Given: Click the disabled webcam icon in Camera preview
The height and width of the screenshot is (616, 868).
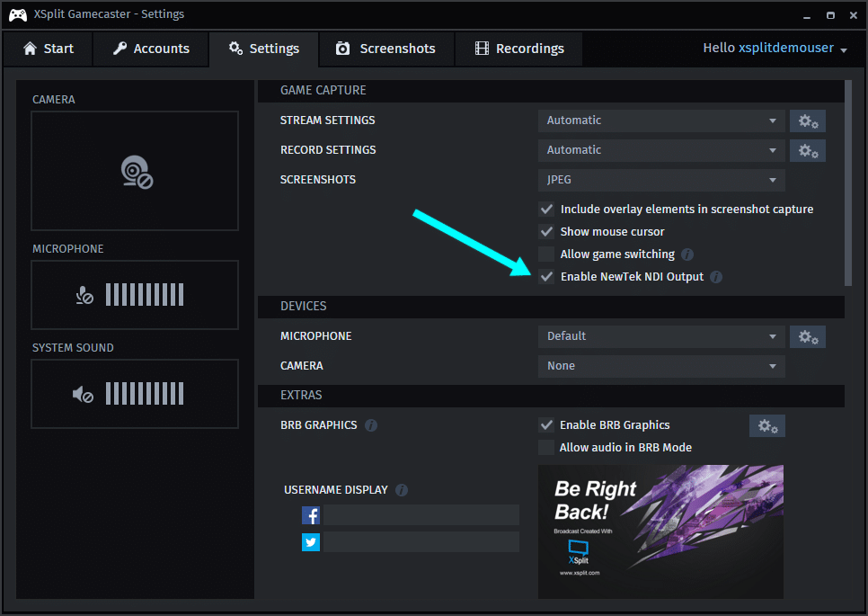Looking at the screenshot, I should point(137,173).
